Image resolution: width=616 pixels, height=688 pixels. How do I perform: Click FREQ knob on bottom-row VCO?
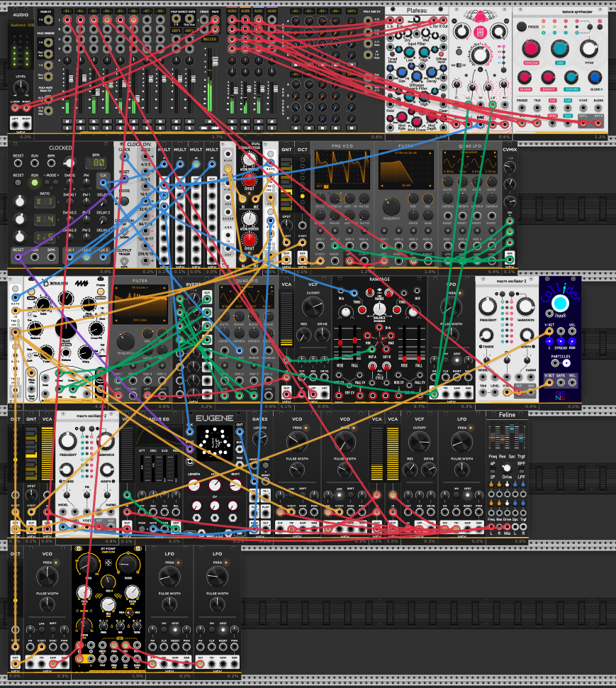point(47,576)
